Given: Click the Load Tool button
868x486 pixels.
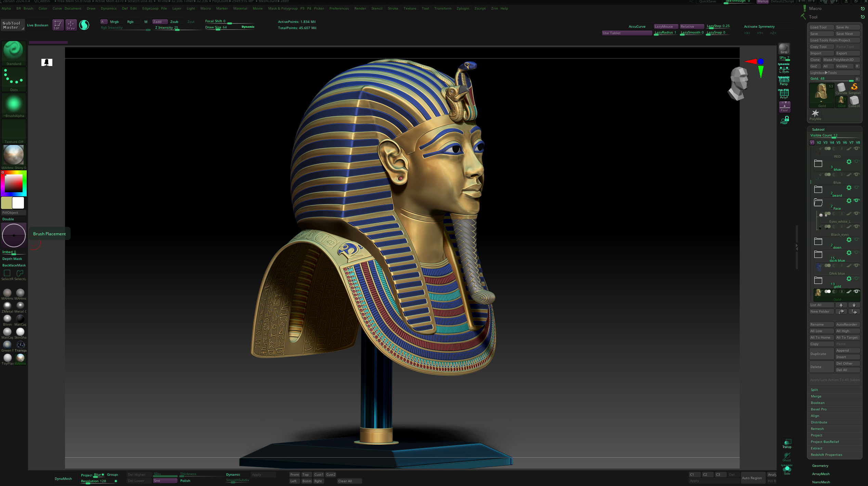Looking at the screenshot, I should (x=821, y=27).
